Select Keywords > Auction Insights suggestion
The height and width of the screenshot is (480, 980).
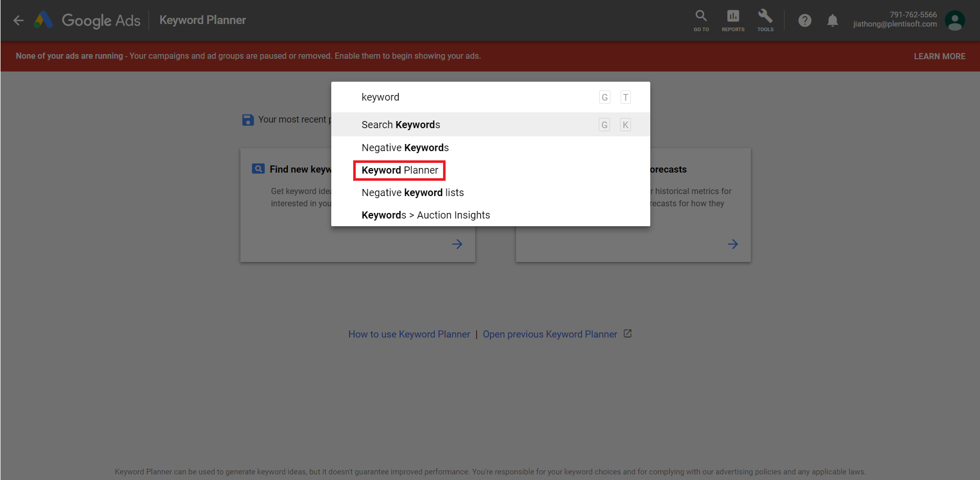pos(491,215)
